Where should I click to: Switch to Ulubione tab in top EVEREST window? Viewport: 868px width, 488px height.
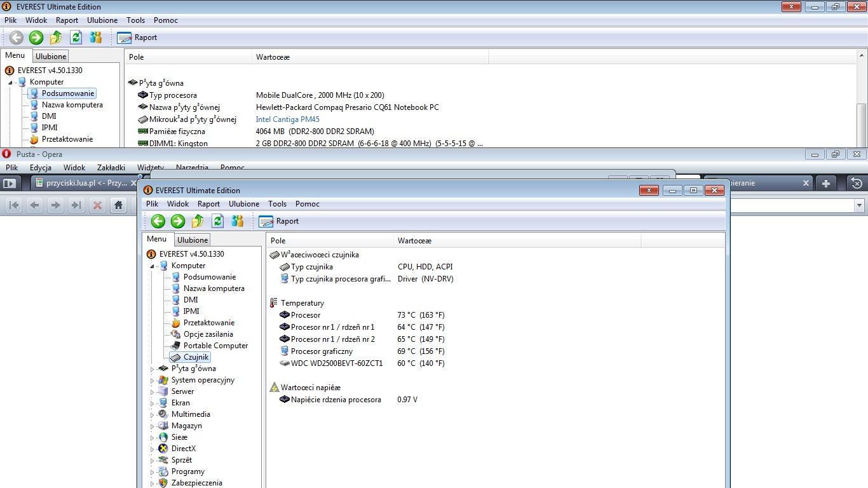(51, 57)
